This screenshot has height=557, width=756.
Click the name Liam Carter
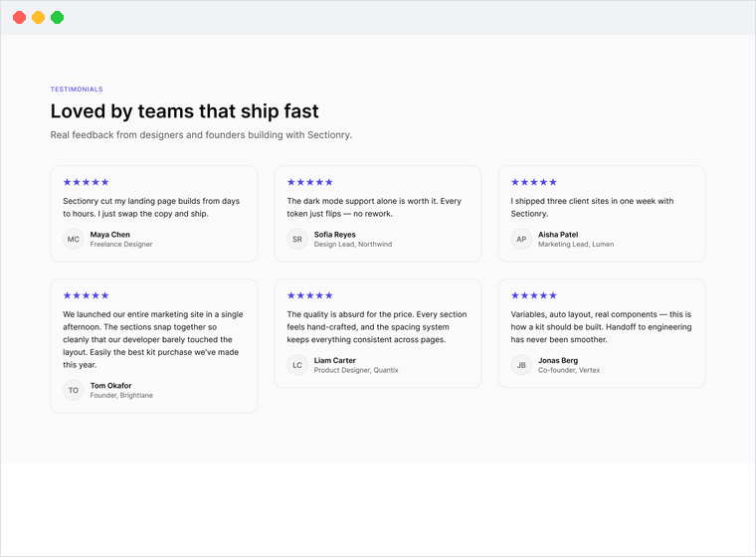point(334,360)
